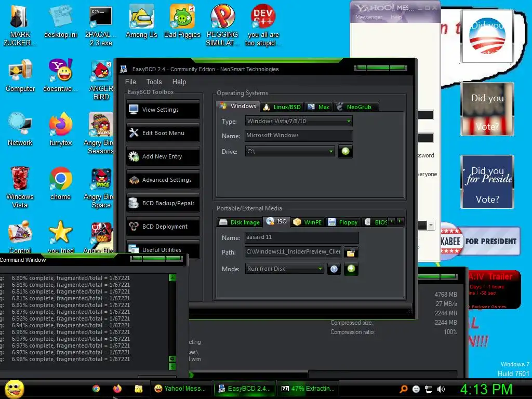The height and width of the screenshot is (399, 532).
Task: Select the ISO portable media tab
Action: (x=277, y=221)
